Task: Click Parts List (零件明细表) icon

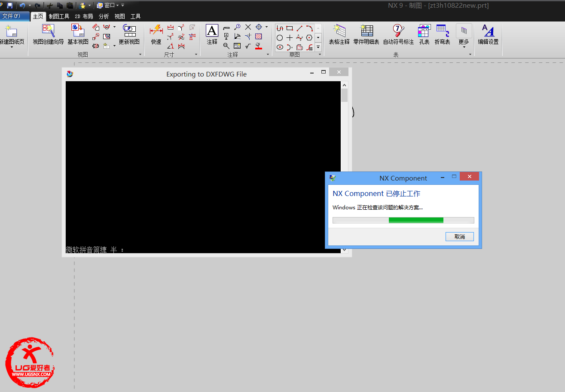Action: 366,34
